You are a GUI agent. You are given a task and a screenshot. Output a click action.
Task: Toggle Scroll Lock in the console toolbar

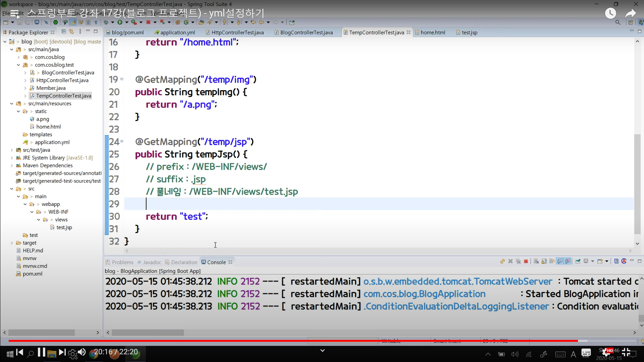click(x=544, y=261)
